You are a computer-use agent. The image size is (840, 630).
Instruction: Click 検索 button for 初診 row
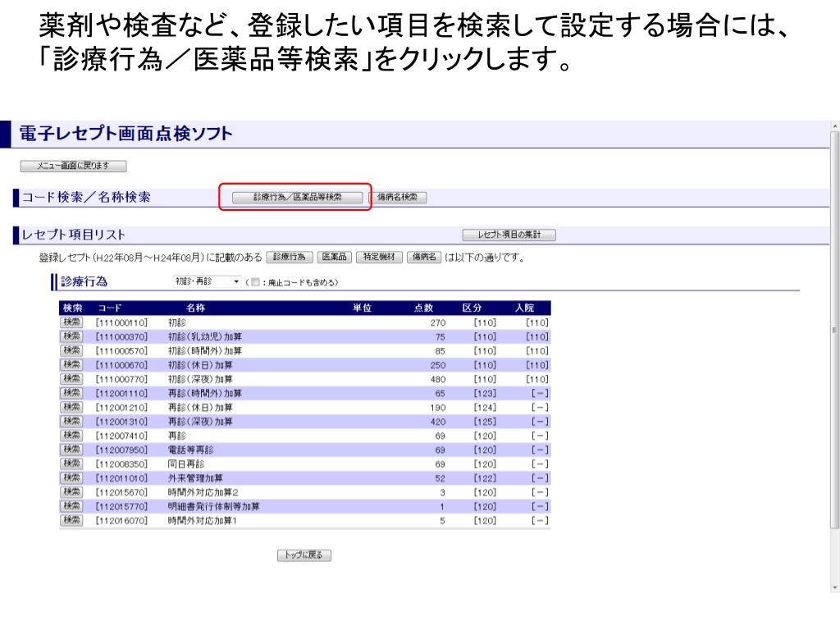coord(72,322)
